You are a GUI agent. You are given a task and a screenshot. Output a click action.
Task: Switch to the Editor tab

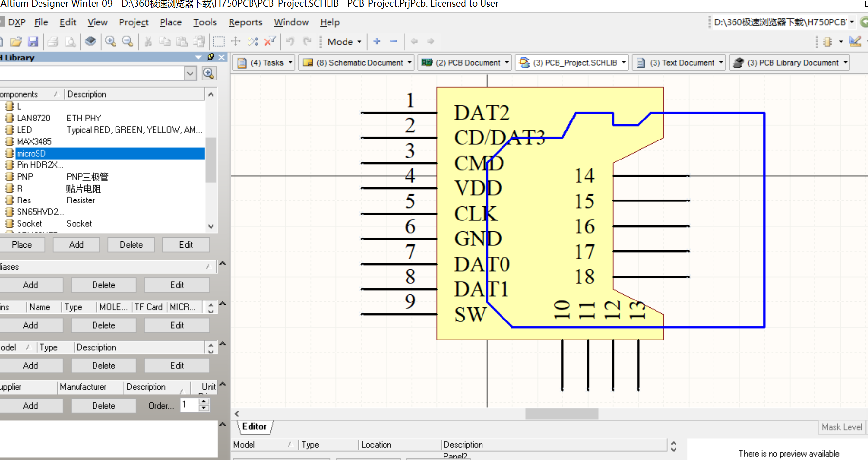(254, 427)
